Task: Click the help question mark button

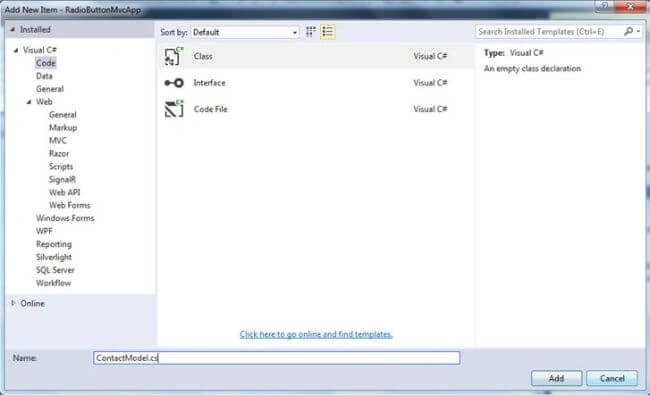Action: coord(605,6)
